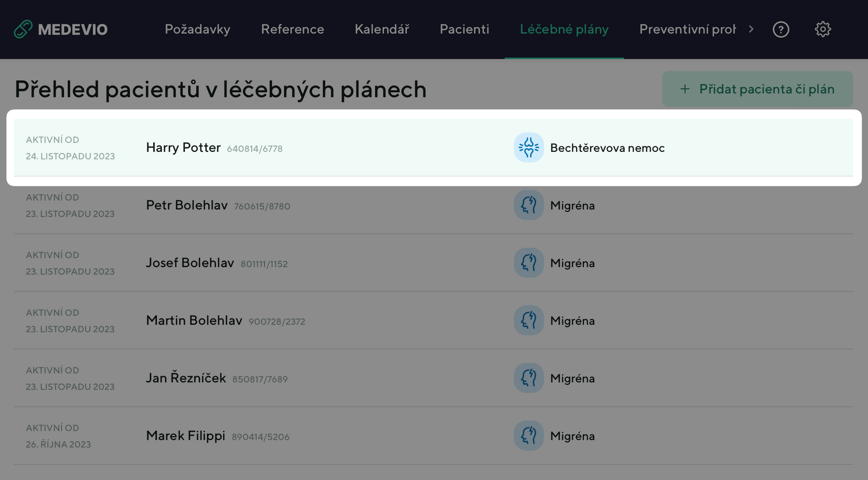The width and height of the screenshot is (868, 480).
Task: Click Marek Filippi's migraine head icon
Action: tap(529, 436)
